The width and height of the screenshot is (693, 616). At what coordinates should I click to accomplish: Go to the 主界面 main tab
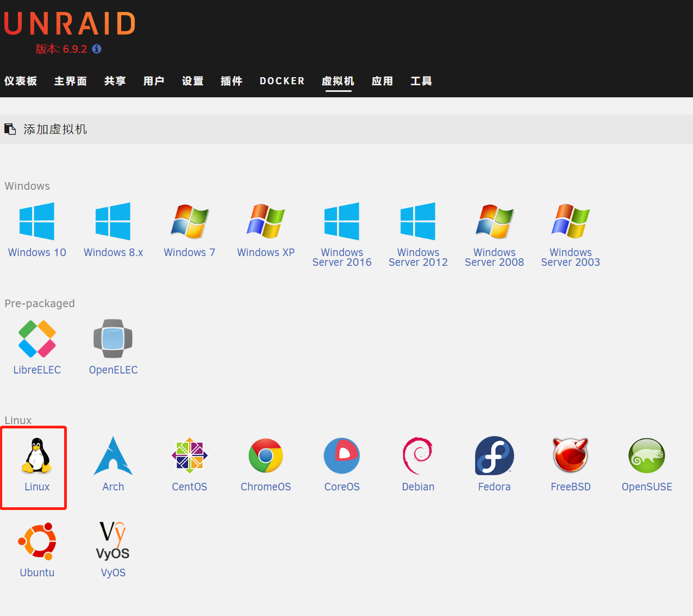click(x=71, y=81)
